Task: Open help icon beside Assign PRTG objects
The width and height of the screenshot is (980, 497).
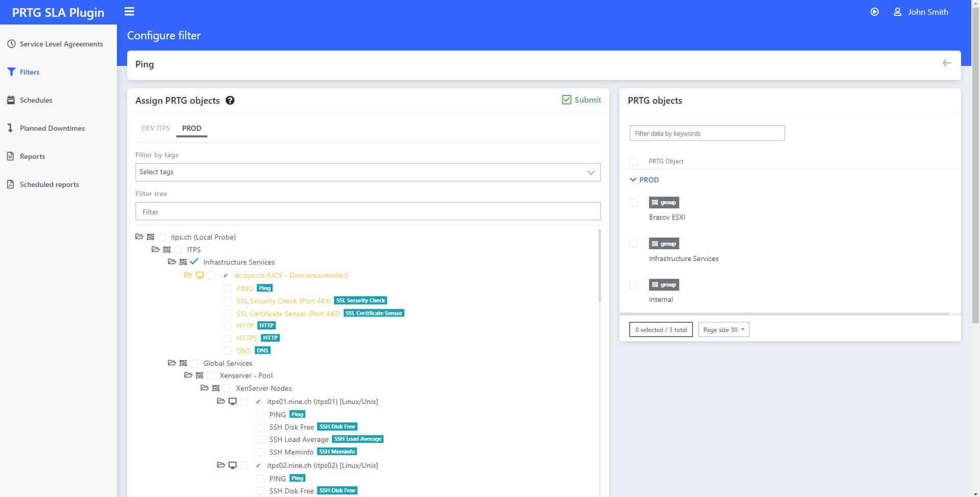Action: click(x=230, y=101)
